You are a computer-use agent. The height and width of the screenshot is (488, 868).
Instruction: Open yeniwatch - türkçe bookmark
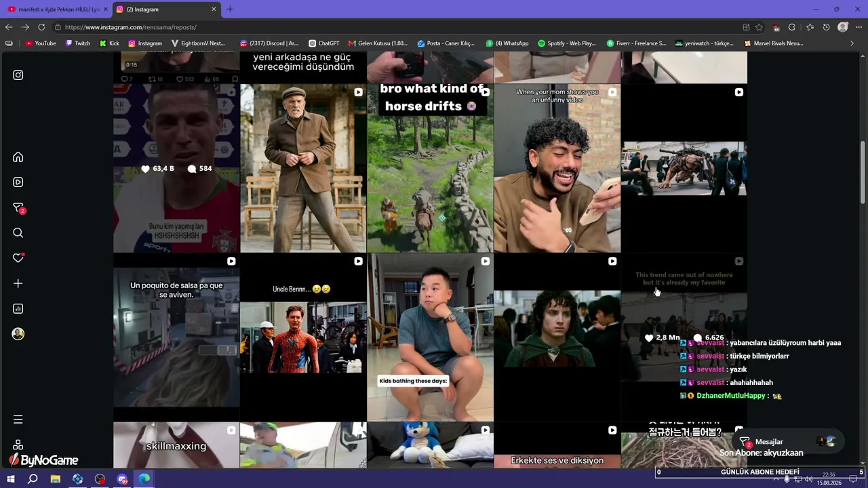coord(705,43)
